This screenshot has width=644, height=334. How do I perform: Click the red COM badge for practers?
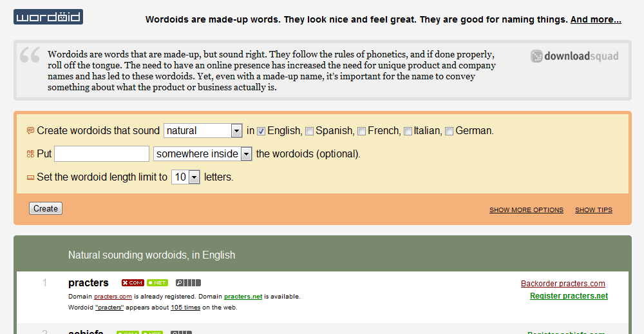(x=133, y=282)
